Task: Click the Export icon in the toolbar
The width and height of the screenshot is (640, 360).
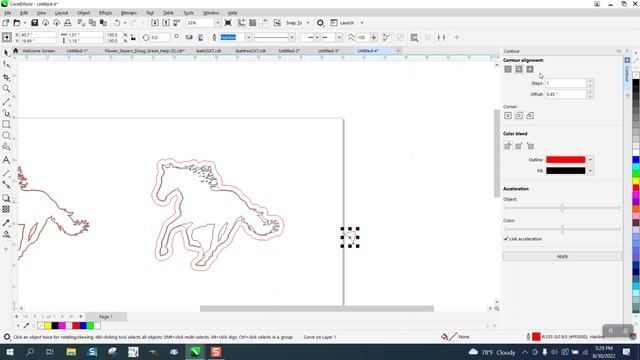Action: pyautogui.click(x=166, y=23)
